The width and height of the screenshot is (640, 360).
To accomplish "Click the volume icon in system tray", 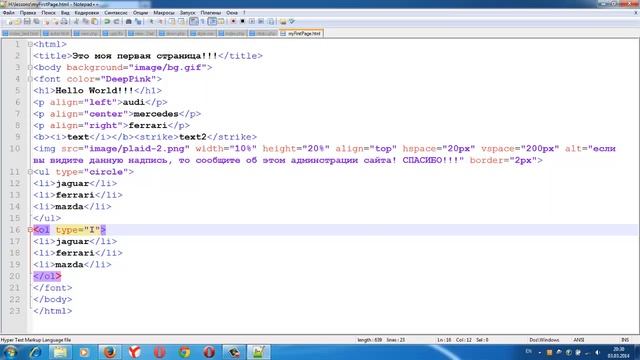I will pos(597,352).
